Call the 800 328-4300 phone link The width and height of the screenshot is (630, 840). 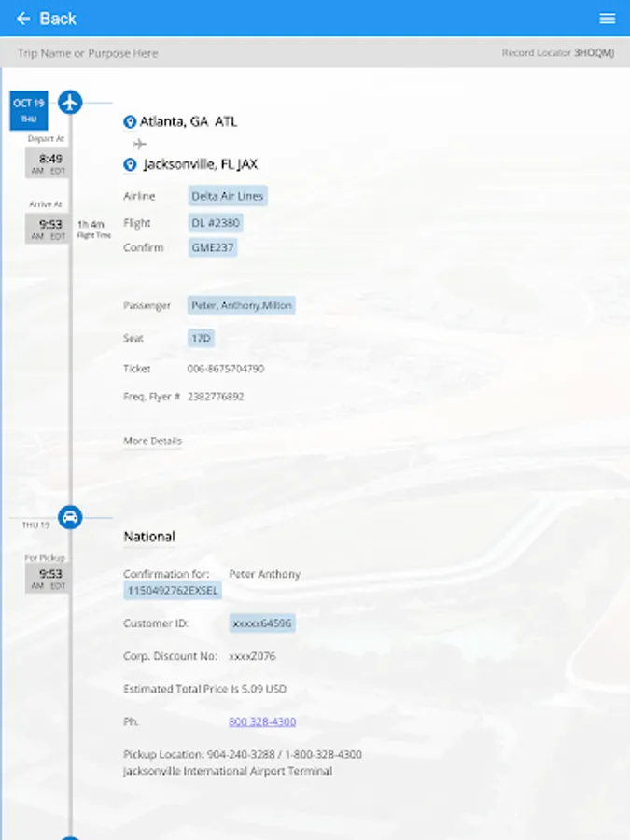click(262, 721)
